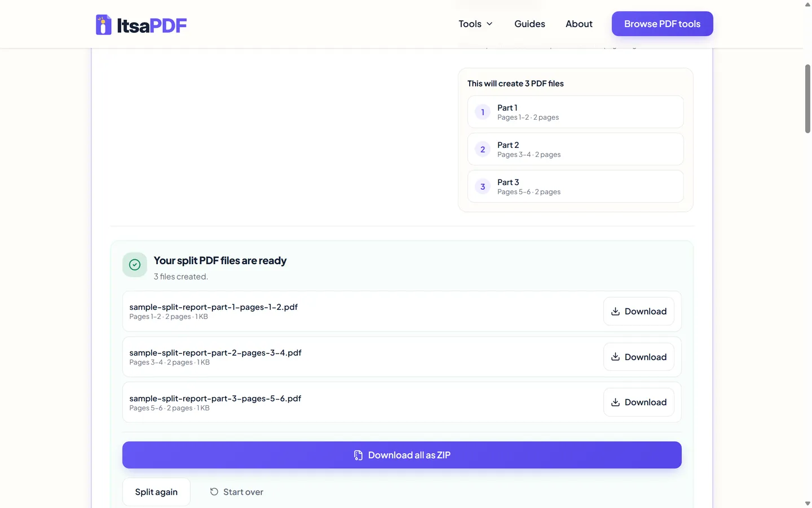Open the Tools menu
Screen dimensions: 812x508
475,24
